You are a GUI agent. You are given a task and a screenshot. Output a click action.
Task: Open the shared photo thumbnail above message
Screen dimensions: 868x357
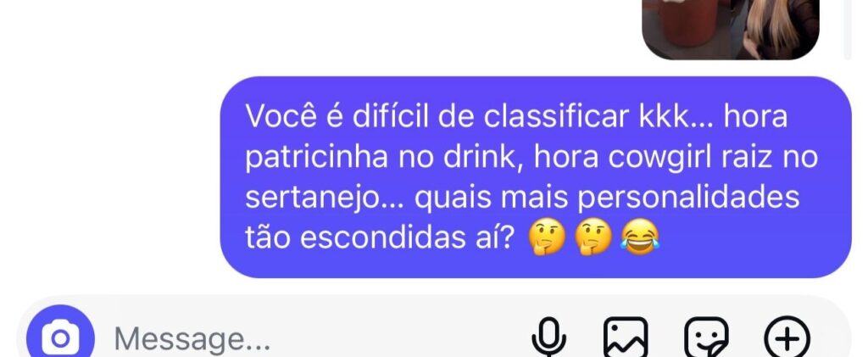pos(730,30)
